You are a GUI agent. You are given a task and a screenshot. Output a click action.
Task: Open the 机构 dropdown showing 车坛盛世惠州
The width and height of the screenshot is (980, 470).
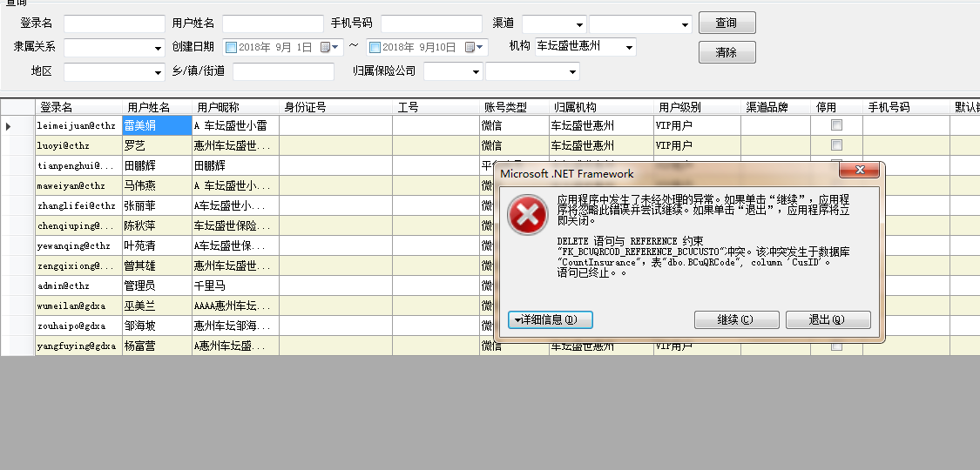[x=629, y=47]
